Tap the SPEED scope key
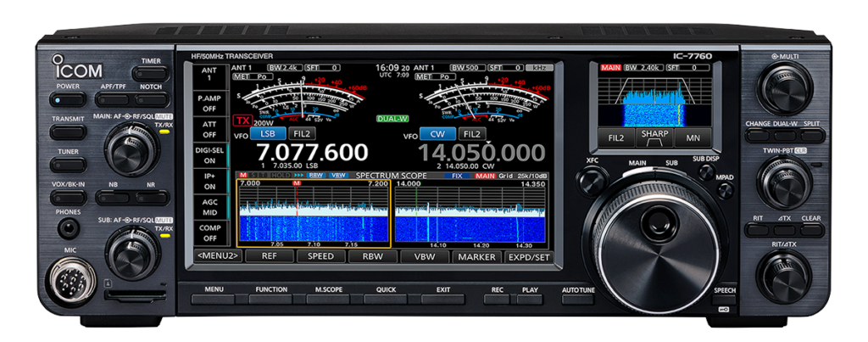The image size is (868, 342). click(x=321, y=256)
